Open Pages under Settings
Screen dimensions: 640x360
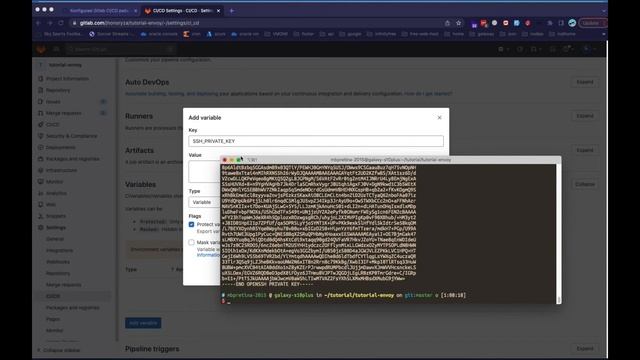pyautogui.click(x=53, y=319)
